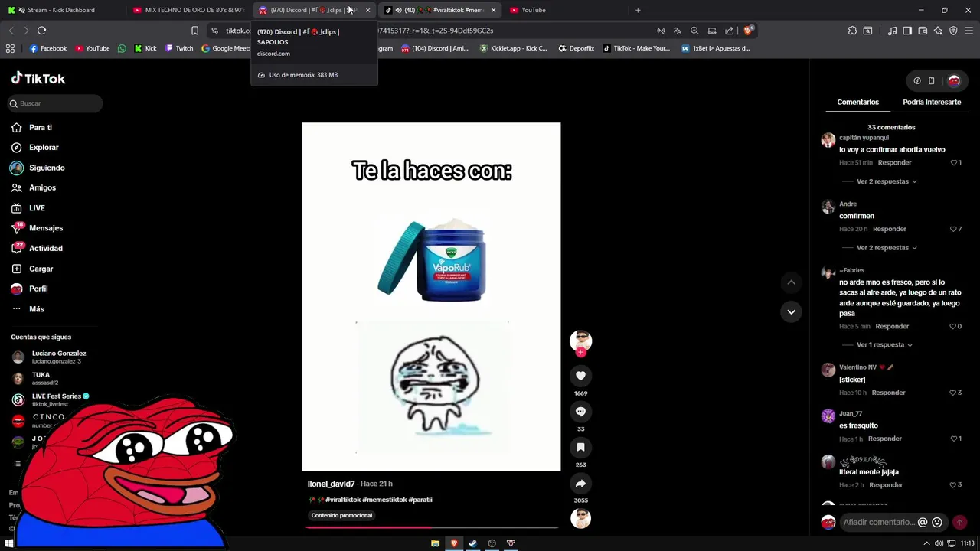Open a new browser tab
Screen dimensions: 980x551
click(x=638, y=10)
